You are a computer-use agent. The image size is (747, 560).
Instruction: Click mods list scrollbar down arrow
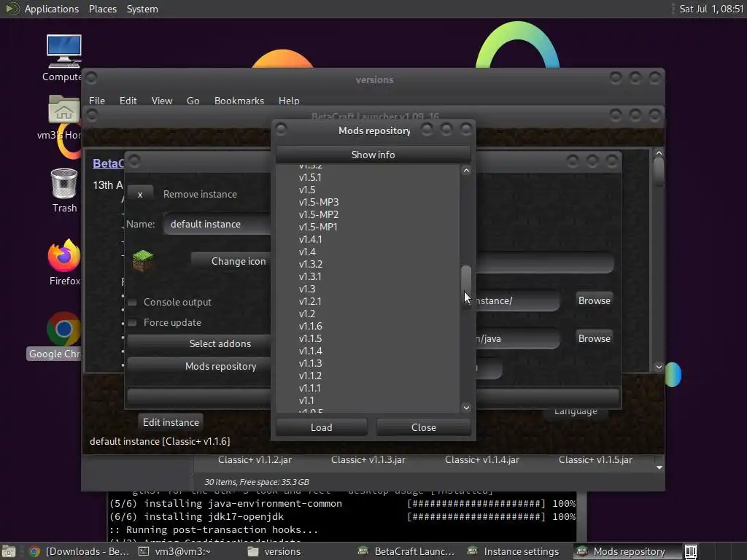(x=466, y=407)
